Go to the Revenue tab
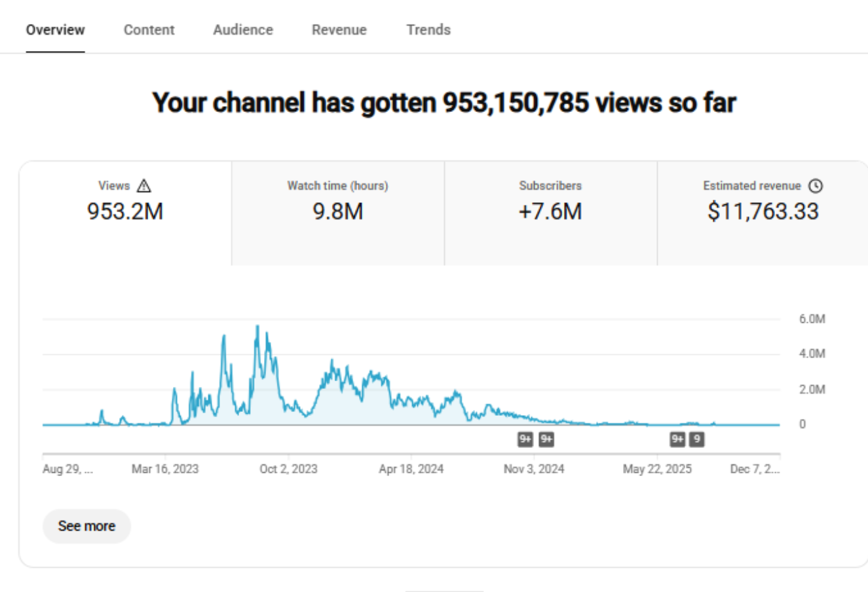Screen dimensions: 868x592 [x=339, y=30]
